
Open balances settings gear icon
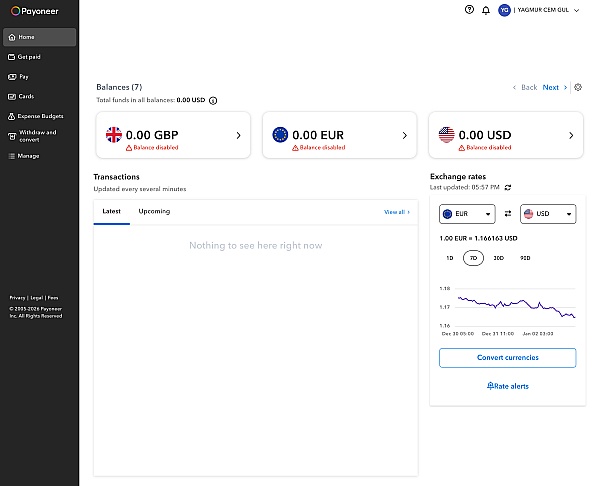coord(578,87)
